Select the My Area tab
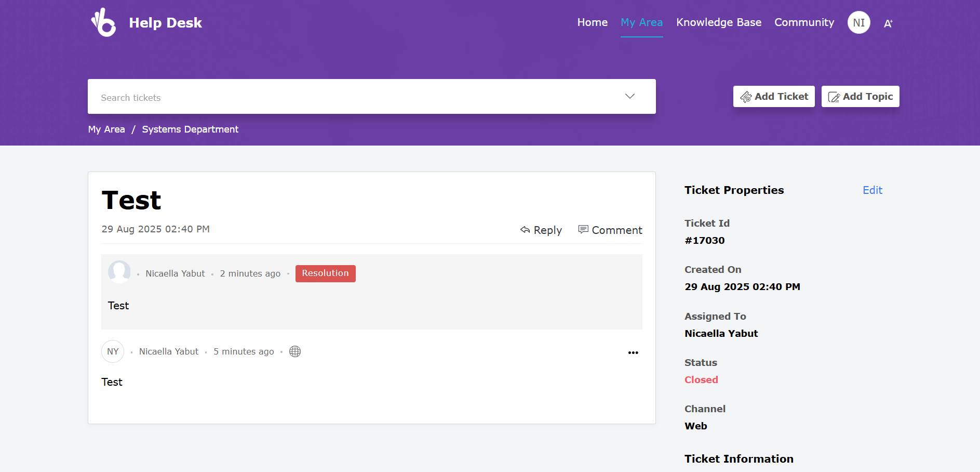 tap(641, 22)
